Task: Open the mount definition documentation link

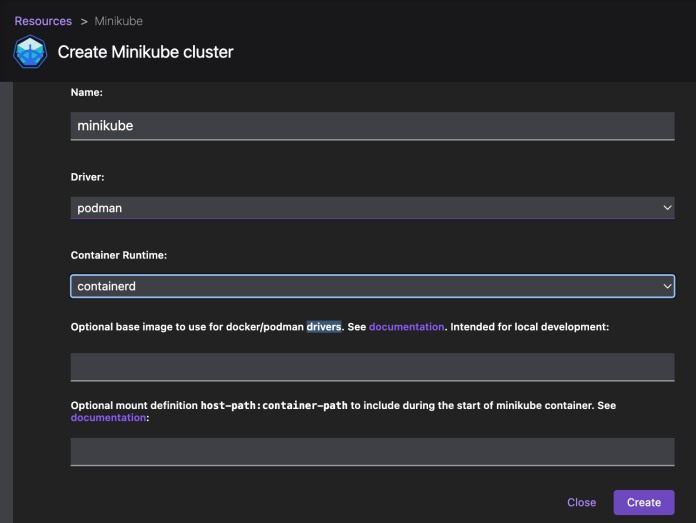Action: [108, 418]
